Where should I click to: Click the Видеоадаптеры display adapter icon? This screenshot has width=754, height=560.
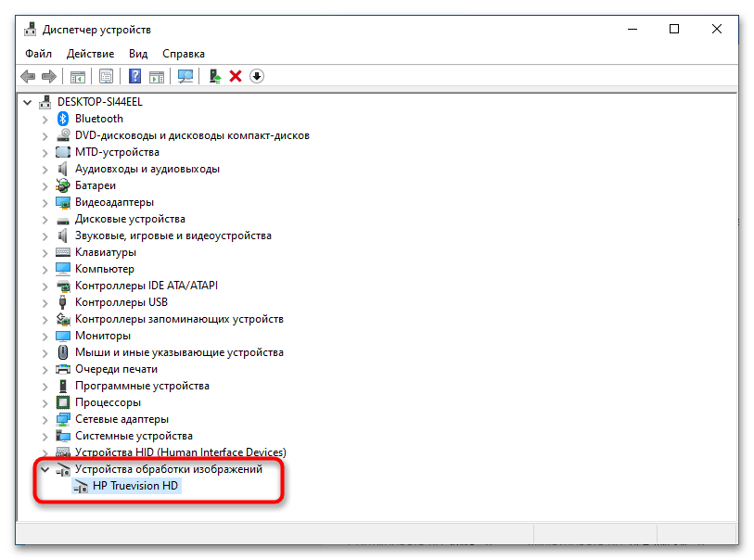pos(63,202)
